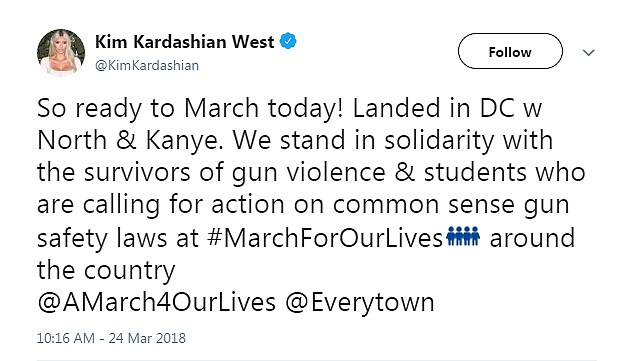Click the tweet text about gun violence survivors
The image size is (634, 361).
311,205
